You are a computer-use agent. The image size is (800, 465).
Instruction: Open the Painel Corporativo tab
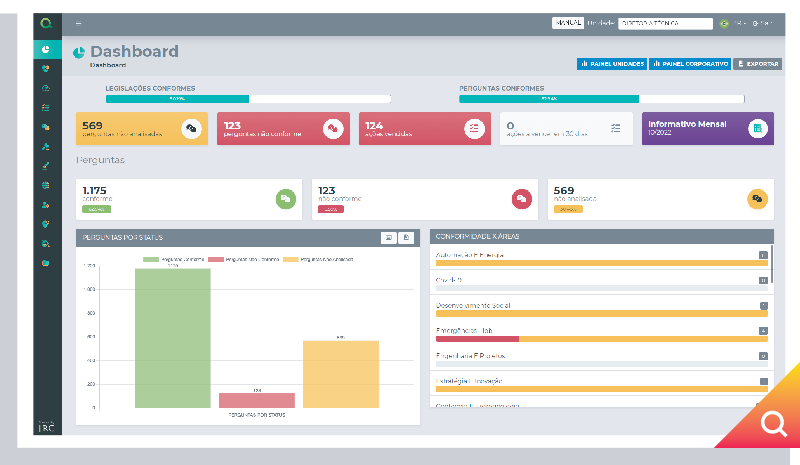click(690, 63)
